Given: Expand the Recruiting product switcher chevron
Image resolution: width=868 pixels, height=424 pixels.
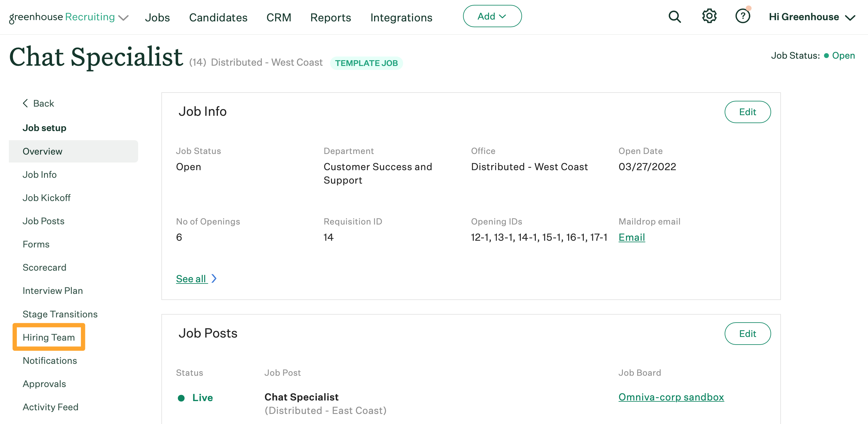Looking at the screenshot, I should click(x=124, y=17).
